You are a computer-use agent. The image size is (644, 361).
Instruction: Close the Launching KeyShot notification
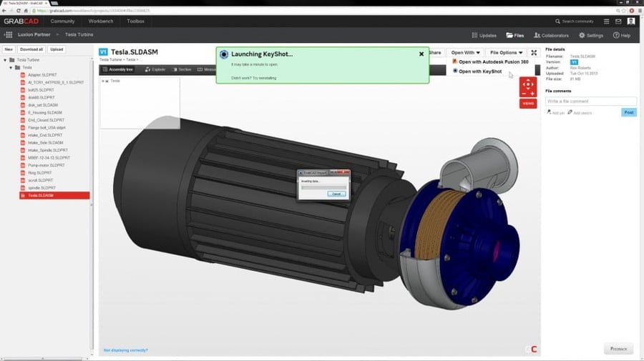tap(421, 54)
